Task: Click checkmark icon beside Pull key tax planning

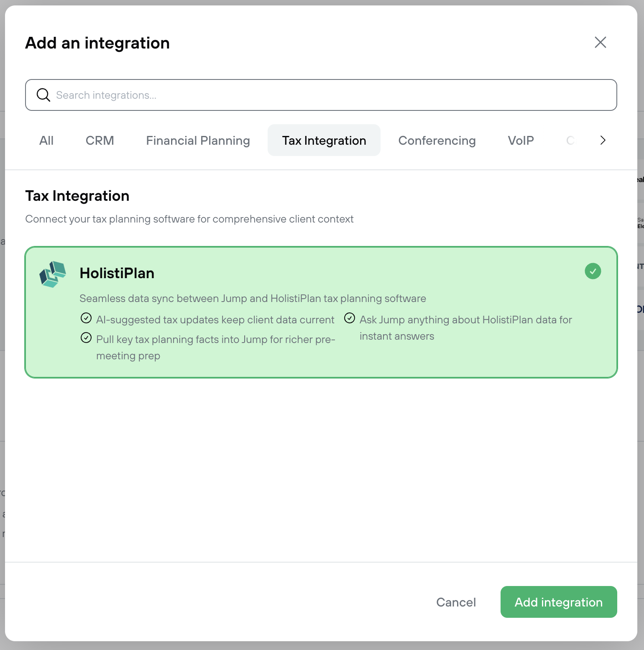Action: coord(86,338)
